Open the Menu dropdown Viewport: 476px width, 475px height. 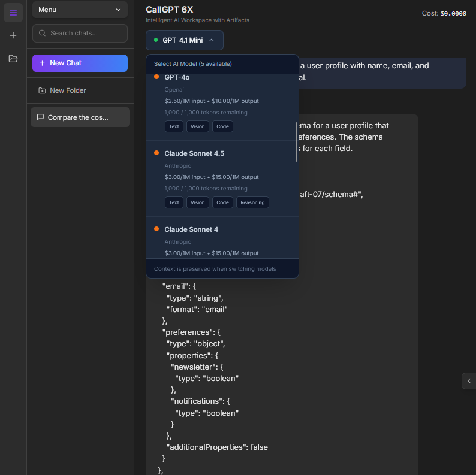[x=80, y=10]
